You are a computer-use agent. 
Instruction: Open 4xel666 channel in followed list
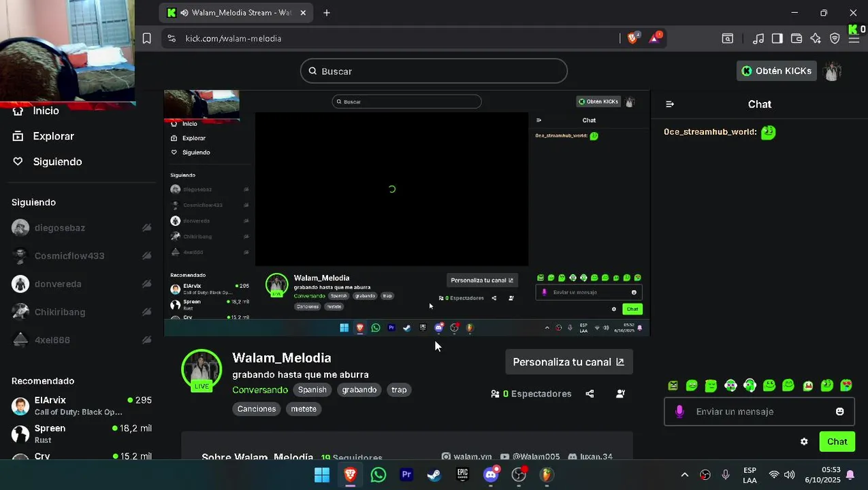[81, 340]
